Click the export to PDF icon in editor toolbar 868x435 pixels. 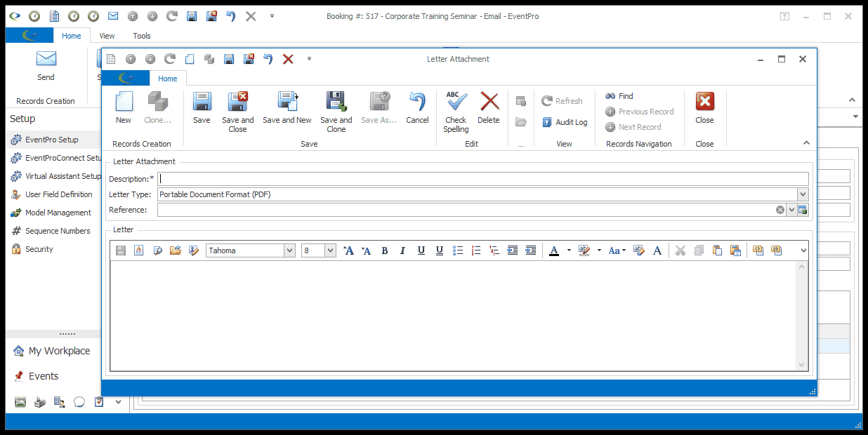coord(139,250)
